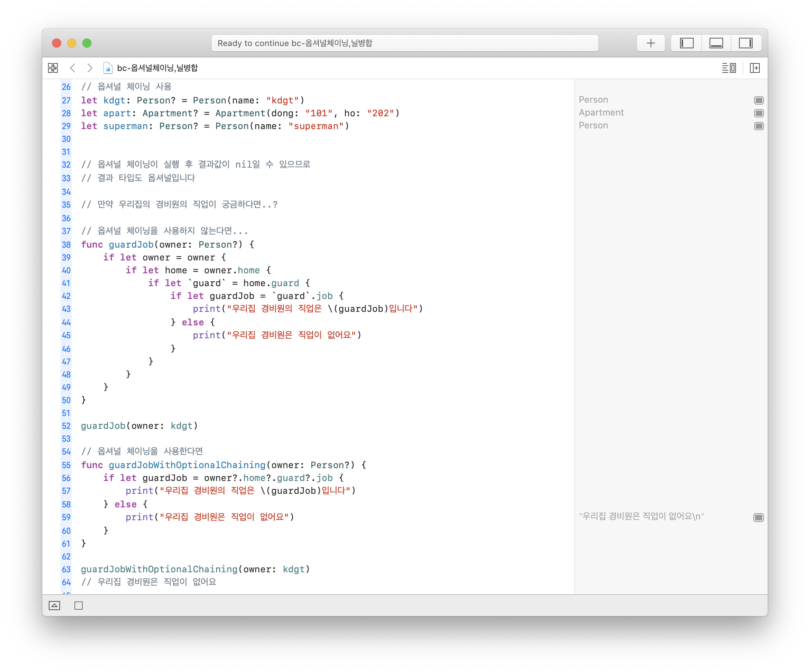
Task: Show quick look result for Apartment
Action: 758,113
